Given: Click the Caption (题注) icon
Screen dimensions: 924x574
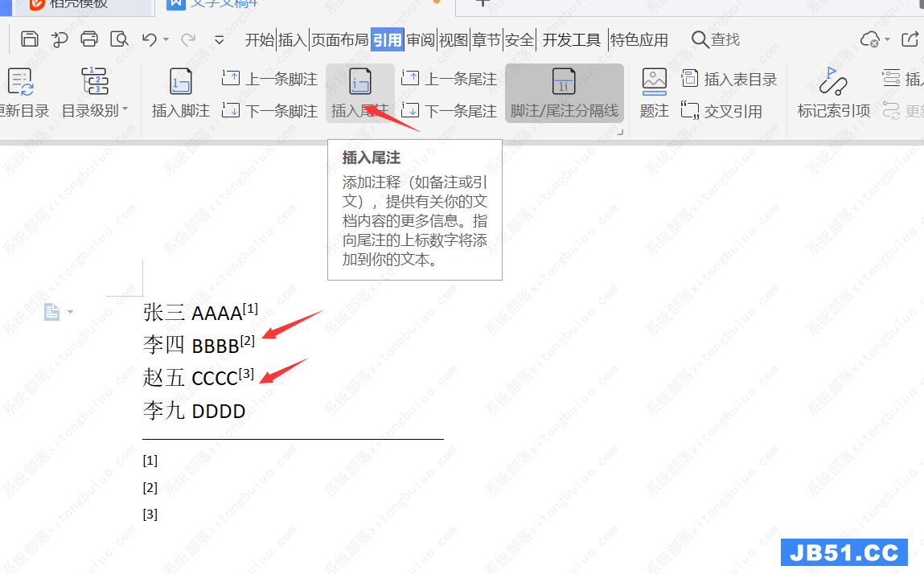Looking at the screenshot, I should pos(654,93).
